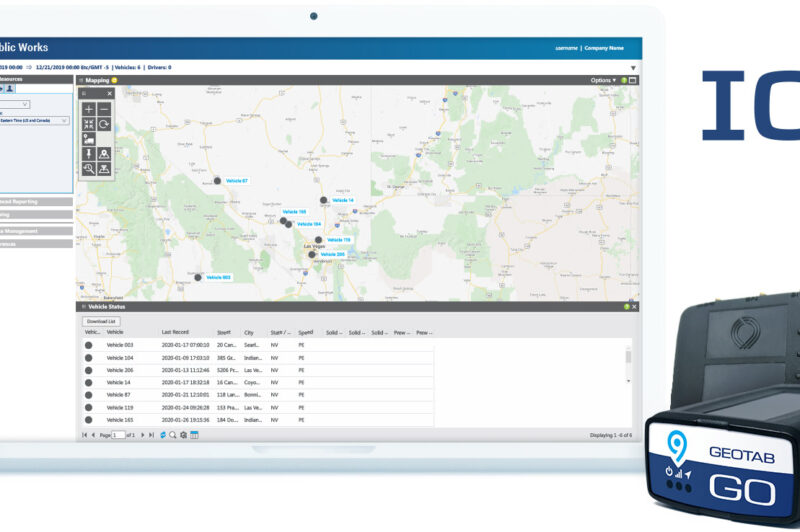Select the Vehicle 14 table row
Screen dimensions: 800x532
258,383
